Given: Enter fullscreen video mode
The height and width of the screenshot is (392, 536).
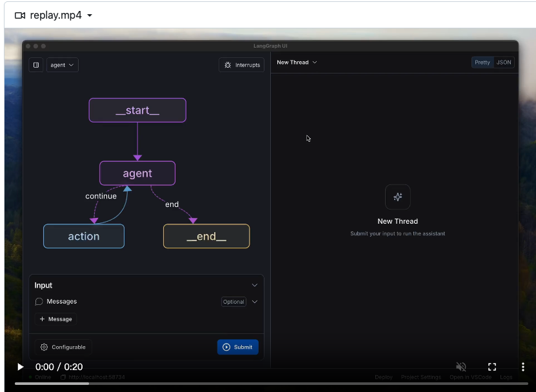Looking at the screenshot, I should point(492,367).
